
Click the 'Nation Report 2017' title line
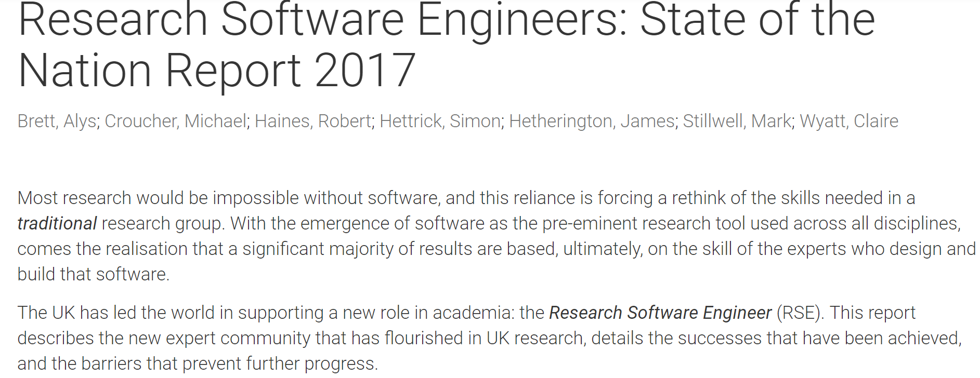(x=217, y=70)
